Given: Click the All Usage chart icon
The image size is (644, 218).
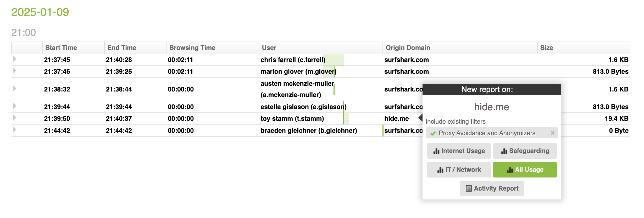Looking at the screenshot, I should [510, 170].
